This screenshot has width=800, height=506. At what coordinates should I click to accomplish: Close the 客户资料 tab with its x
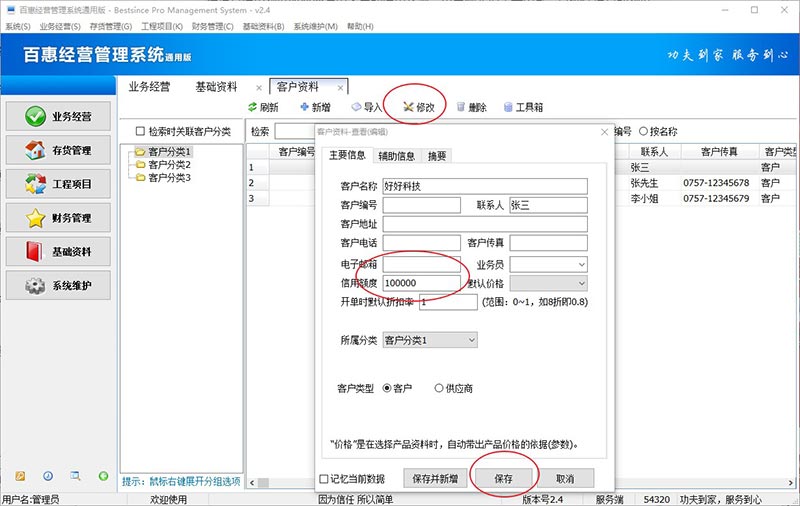click(340, 88)
